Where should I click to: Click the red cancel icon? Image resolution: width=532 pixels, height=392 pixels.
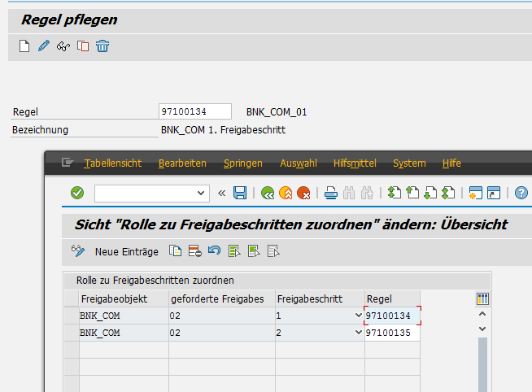click(303, 193)
